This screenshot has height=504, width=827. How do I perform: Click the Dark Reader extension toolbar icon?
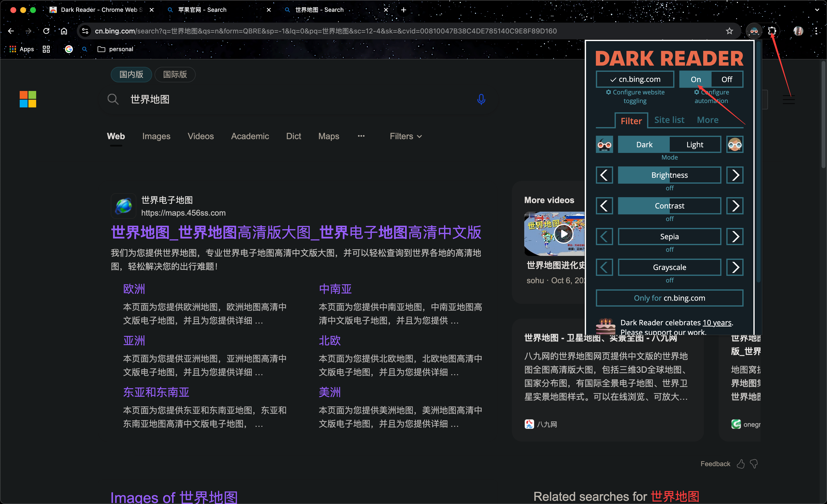coord(754,31)
